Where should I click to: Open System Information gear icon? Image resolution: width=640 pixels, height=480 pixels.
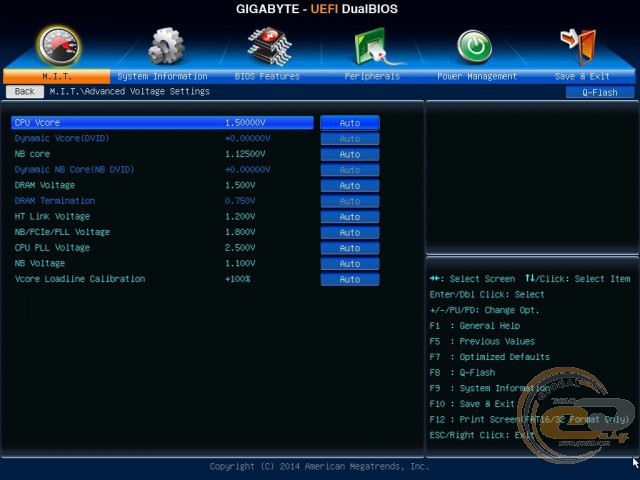coord(166,45)
